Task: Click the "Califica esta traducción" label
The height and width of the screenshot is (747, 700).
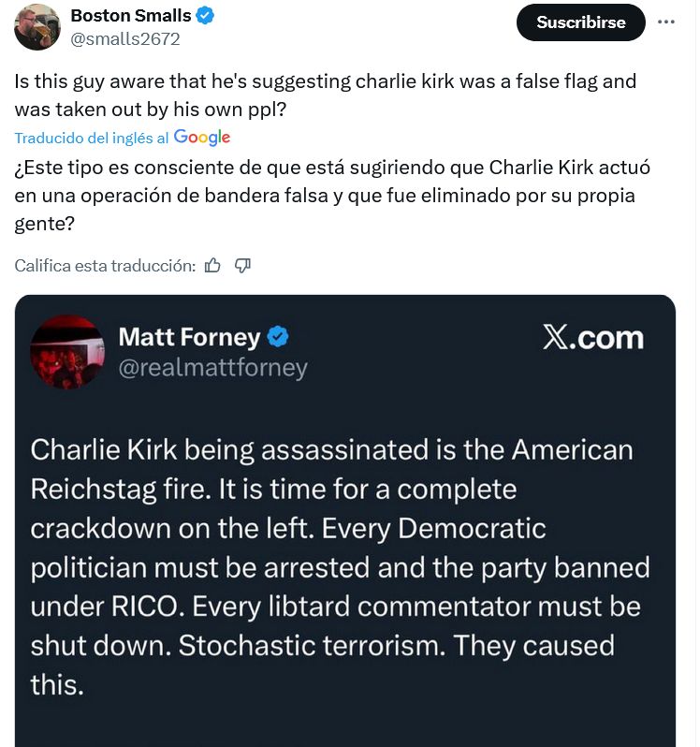Action: pyautogui.click(x=105, y=266)
